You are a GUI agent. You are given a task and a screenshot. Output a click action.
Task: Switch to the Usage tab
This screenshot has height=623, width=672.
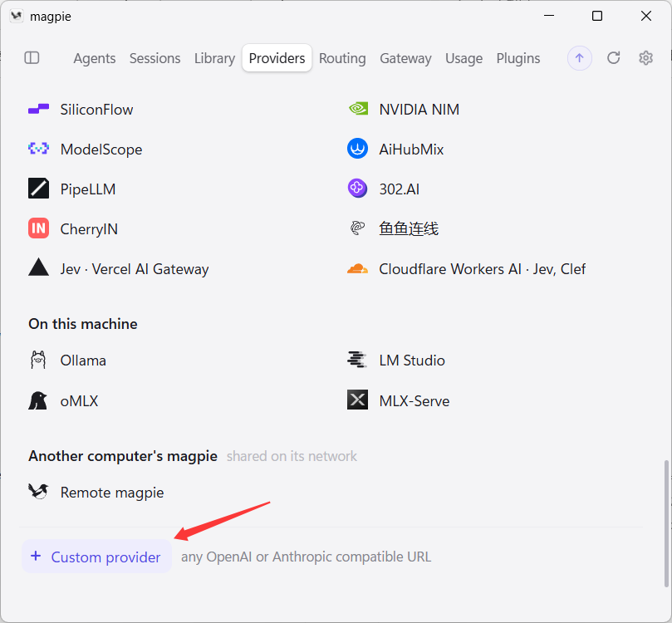point(464,58)
